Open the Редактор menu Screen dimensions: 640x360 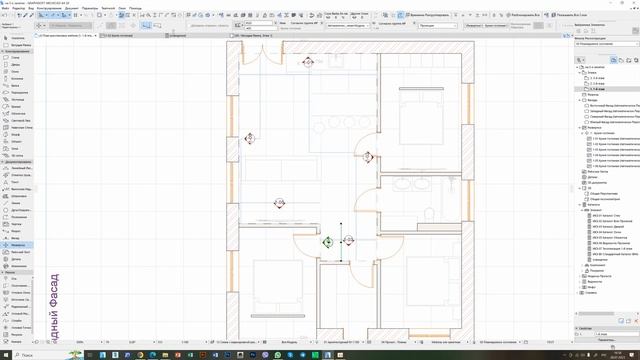click(x=18, y=8)
